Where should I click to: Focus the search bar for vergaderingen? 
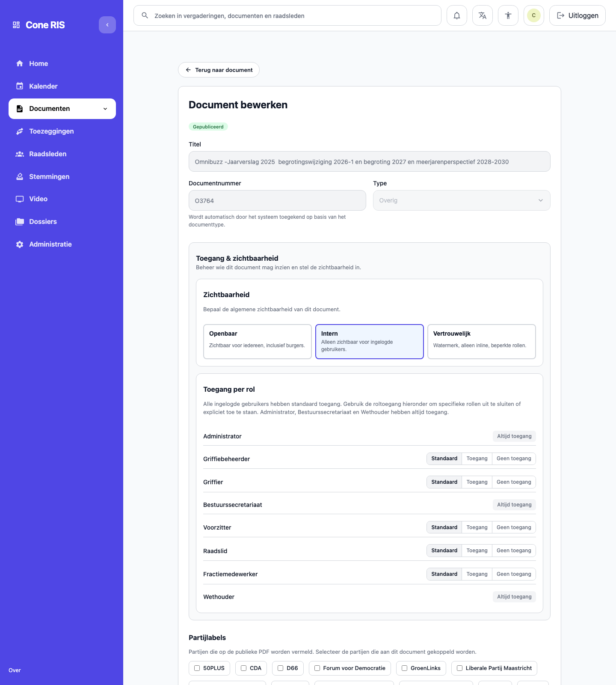tap(287, 15)
